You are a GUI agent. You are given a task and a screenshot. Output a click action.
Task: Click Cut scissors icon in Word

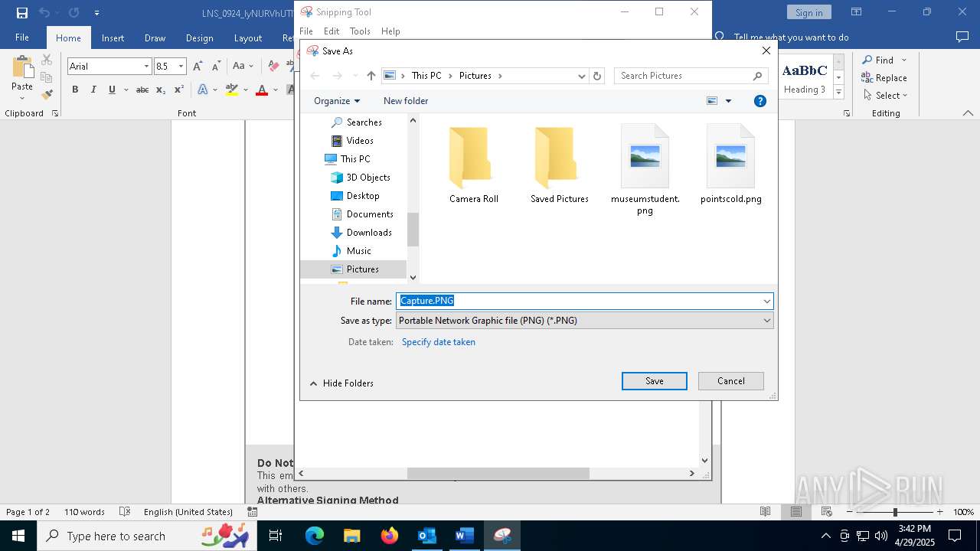(x=47, y=60)
